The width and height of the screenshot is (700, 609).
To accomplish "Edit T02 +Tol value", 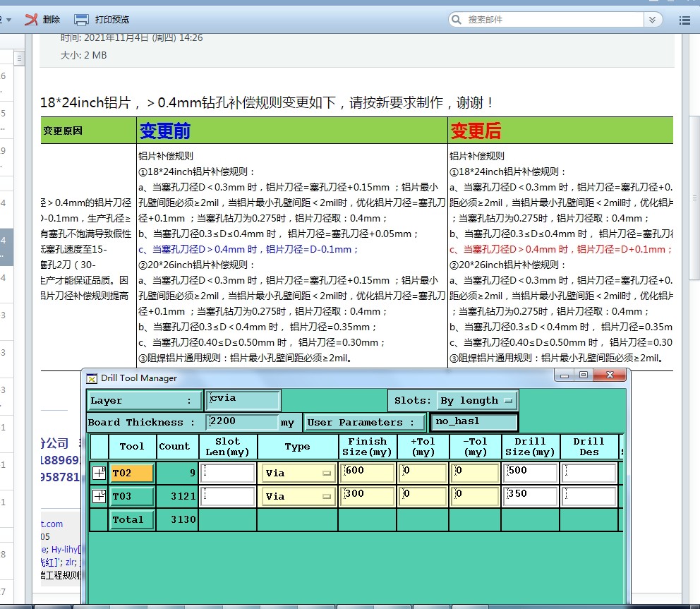I will [x=423, y=473].
